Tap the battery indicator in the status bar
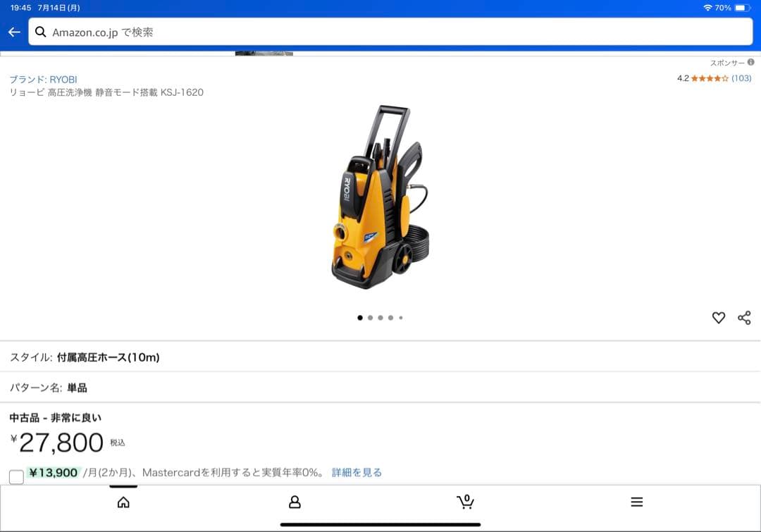This screenshot has width=761, height=532. (742, 7)
